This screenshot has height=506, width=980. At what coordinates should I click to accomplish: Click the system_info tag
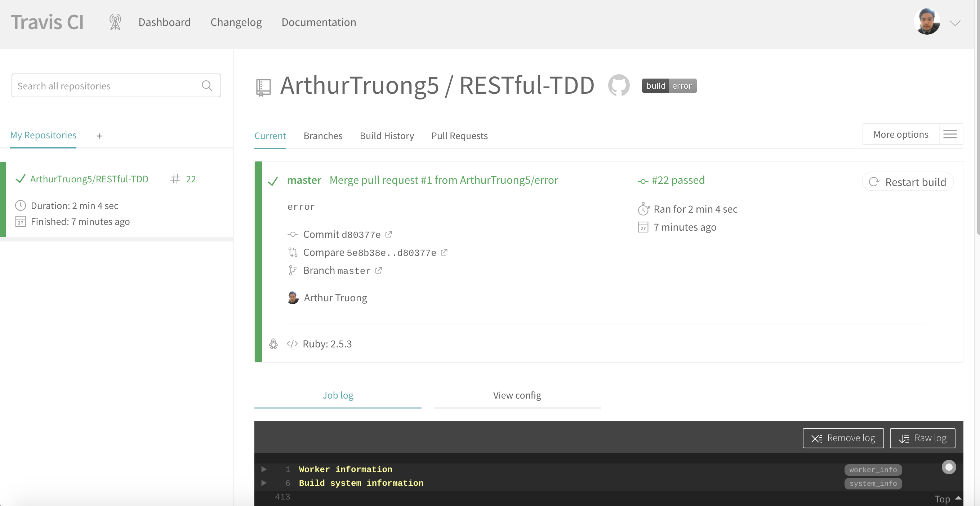[x=873, y=483]
